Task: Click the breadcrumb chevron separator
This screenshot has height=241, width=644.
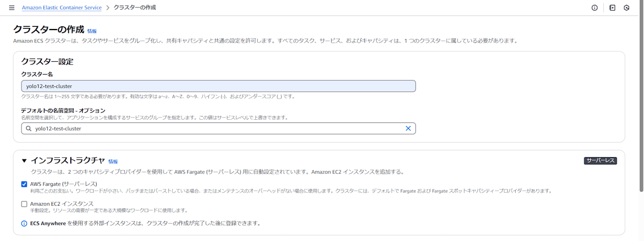Action: click(107, 8)
